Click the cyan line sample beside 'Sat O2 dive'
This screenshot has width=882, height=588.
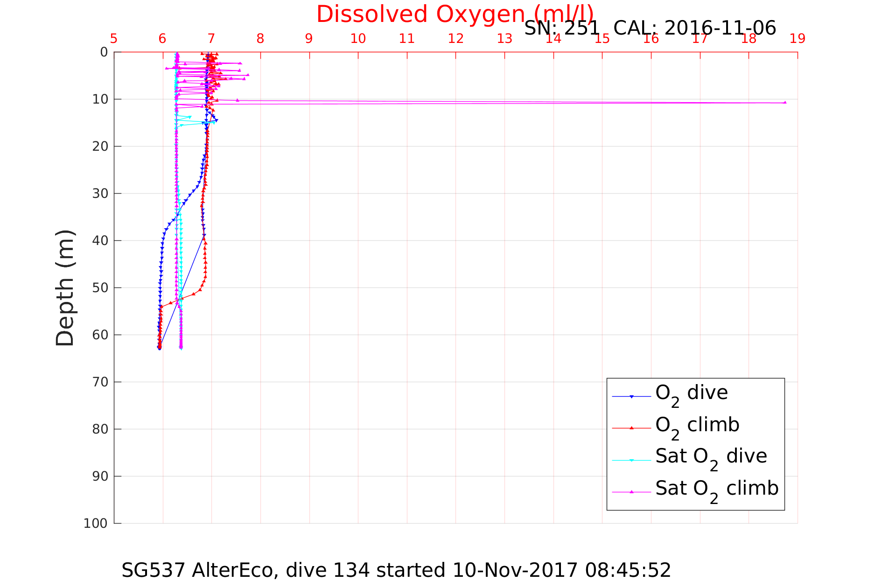click(631, 460)
